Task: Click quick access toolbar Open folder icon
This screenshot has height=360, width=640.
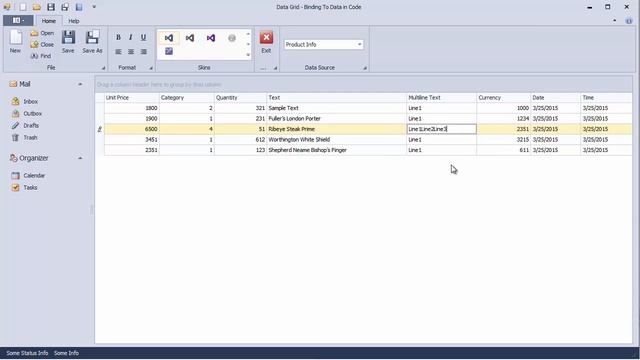Action: [37, 7]
